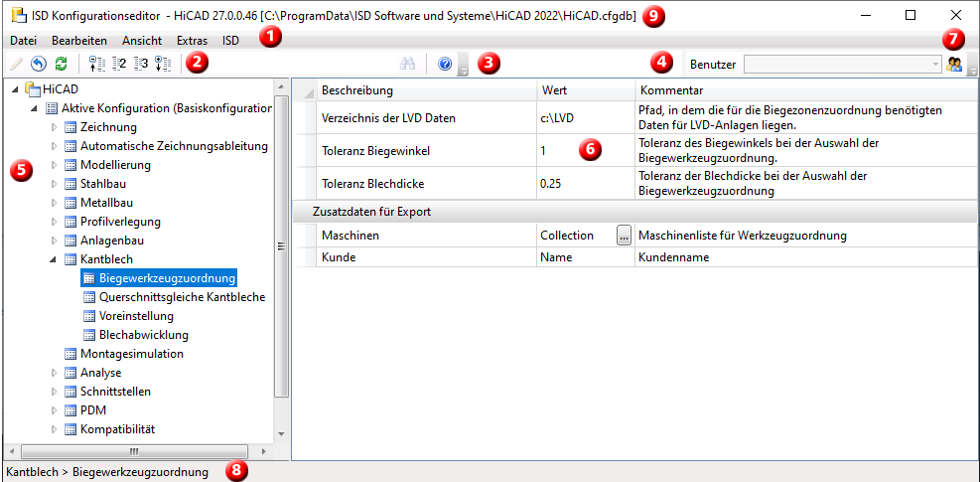Click the c:\LVD value cell
This screenshot has height=482, width=980.
(586, 117)
